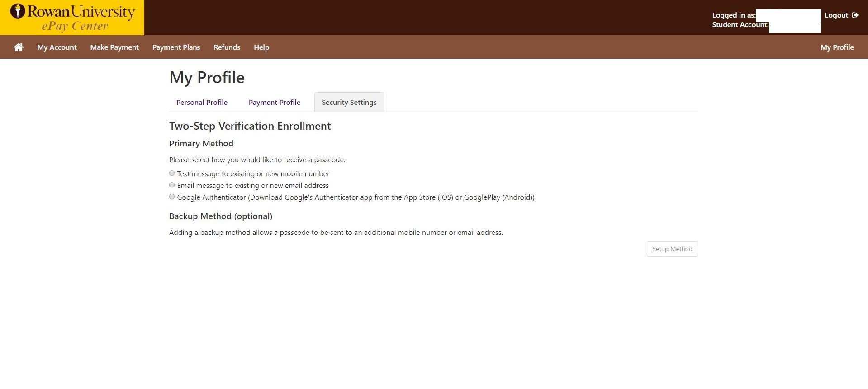
Task: Open the Make Payment page
Action: 114,47
